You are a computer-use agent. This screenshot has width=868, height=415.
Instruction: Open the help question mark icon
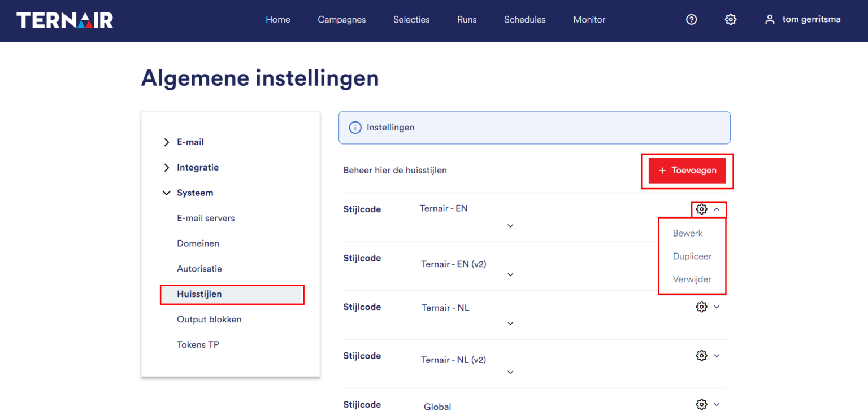(691, 20)
